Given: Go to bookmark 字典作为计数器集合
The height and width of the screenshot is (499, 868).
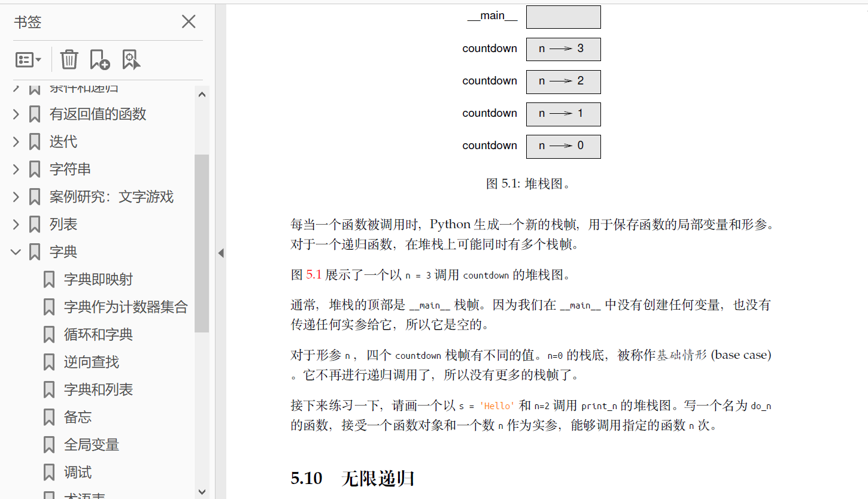Looking at the screenshot, I should pos(126,307).
